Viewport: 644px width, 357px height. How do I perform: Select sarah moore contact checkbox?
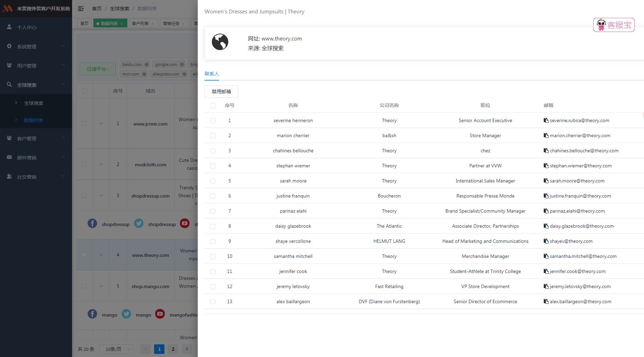click(213, 181)
